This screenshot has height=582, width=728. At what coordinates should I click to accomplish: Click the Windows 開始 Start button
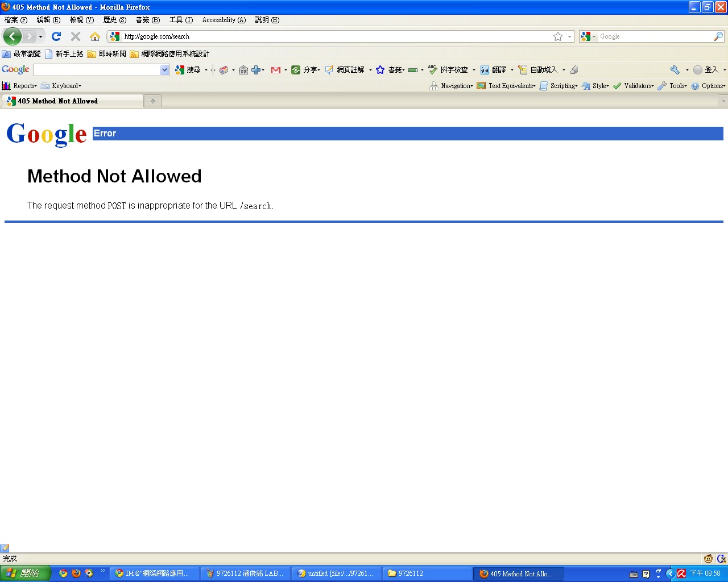click(26, 573)
